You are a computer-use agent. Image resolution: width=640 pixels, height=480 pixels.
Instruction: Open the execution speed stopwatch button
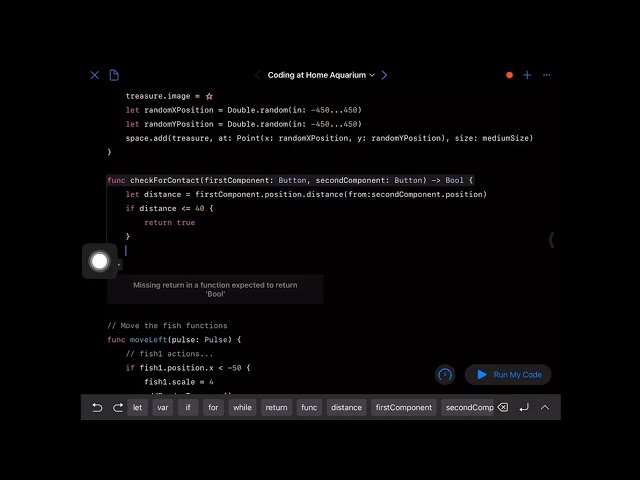tap(445, 375)
